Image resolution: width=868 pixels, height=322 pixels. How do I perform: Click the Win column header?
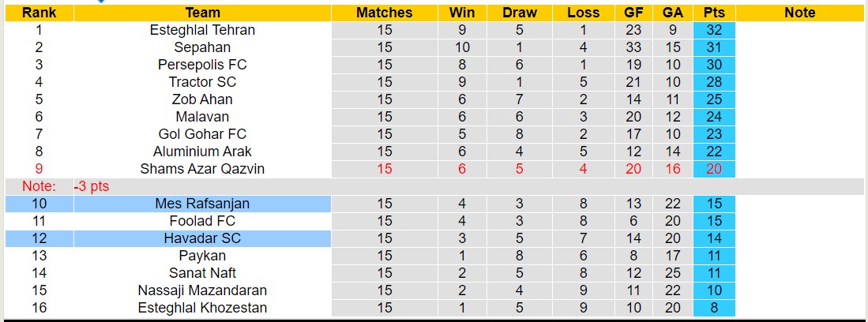[462, 13]
